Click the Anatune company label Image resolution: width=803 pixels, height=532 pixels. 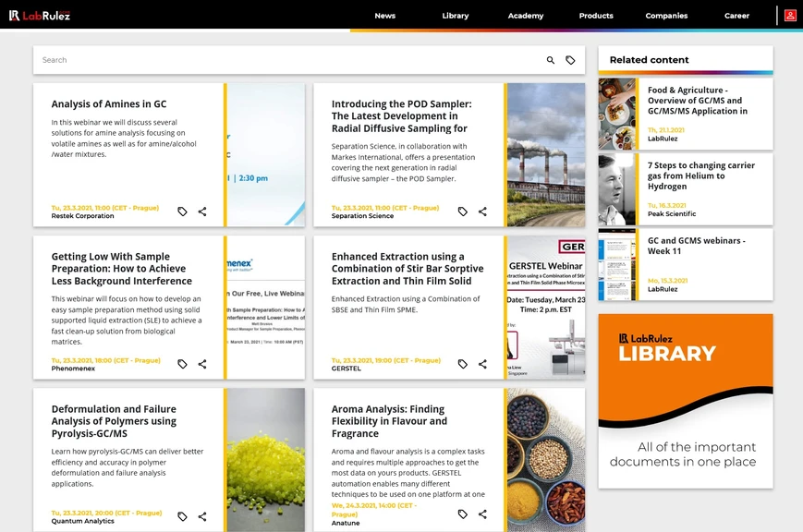point(346,524)
